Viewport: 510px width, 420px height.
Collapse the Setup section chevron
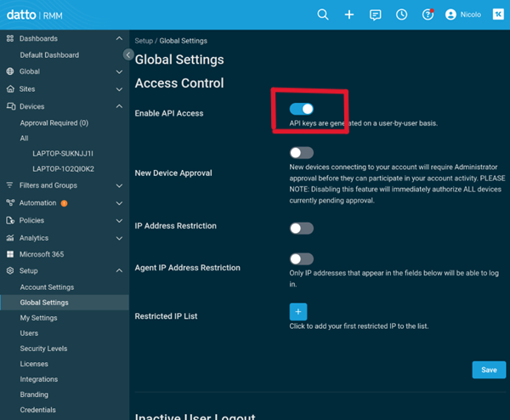[x=119, y=270]
